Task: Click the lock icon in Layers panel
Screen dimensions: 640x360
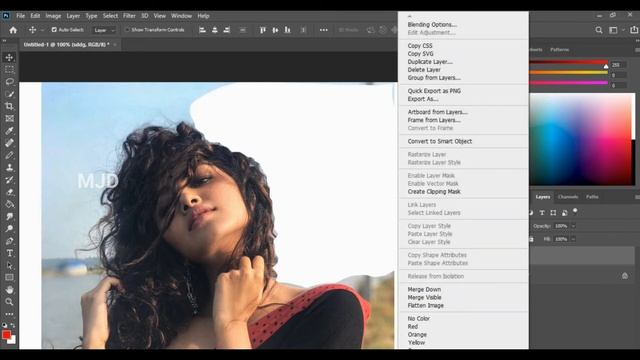Action: [625, 276]
